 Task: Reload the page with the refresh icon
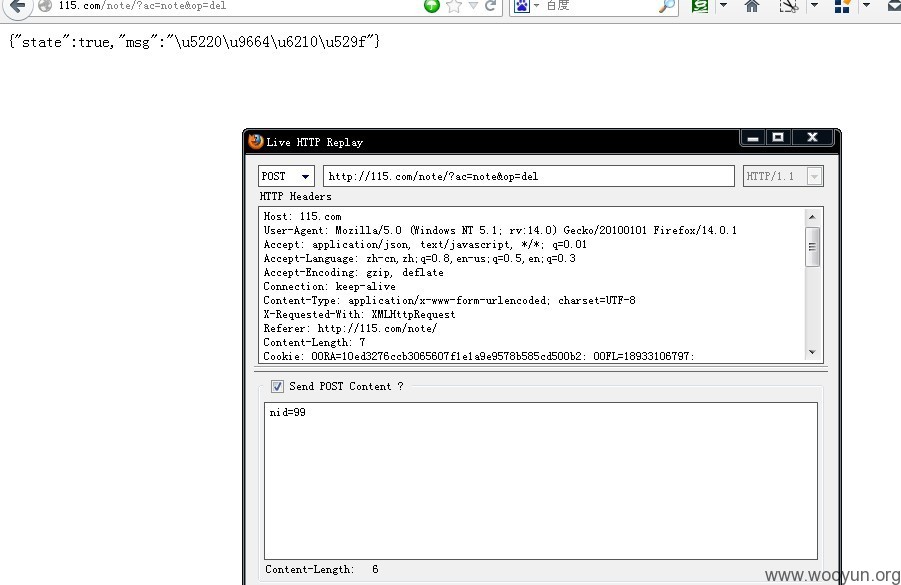click(491, 6)
